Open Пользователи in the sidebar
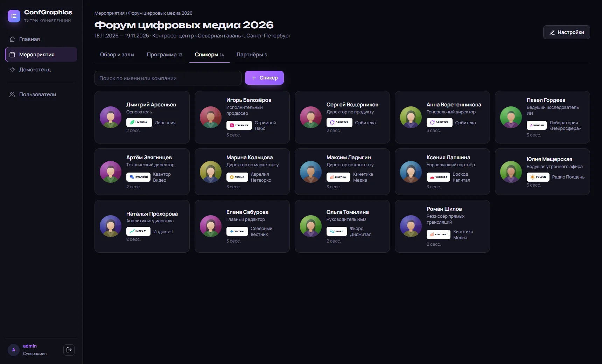The height and width of the screenshot is (364, 602). pyautogui.click(x=41, y=94)
